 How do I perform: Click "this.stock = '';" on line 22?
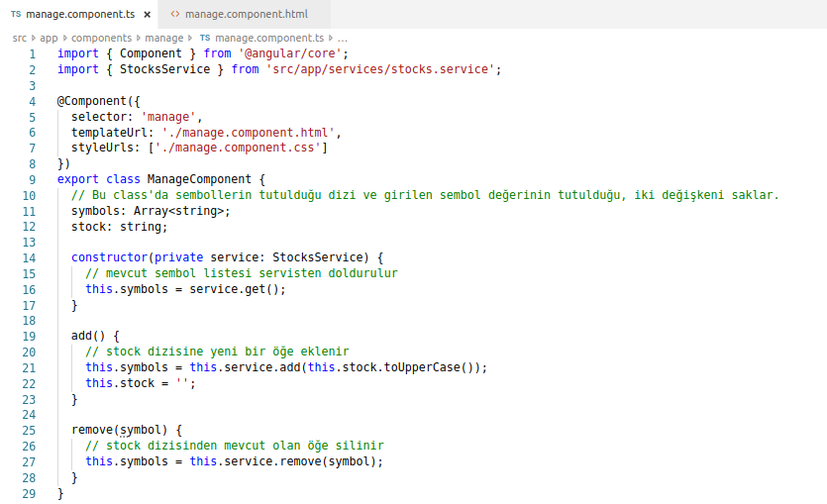tap(141, 383)
